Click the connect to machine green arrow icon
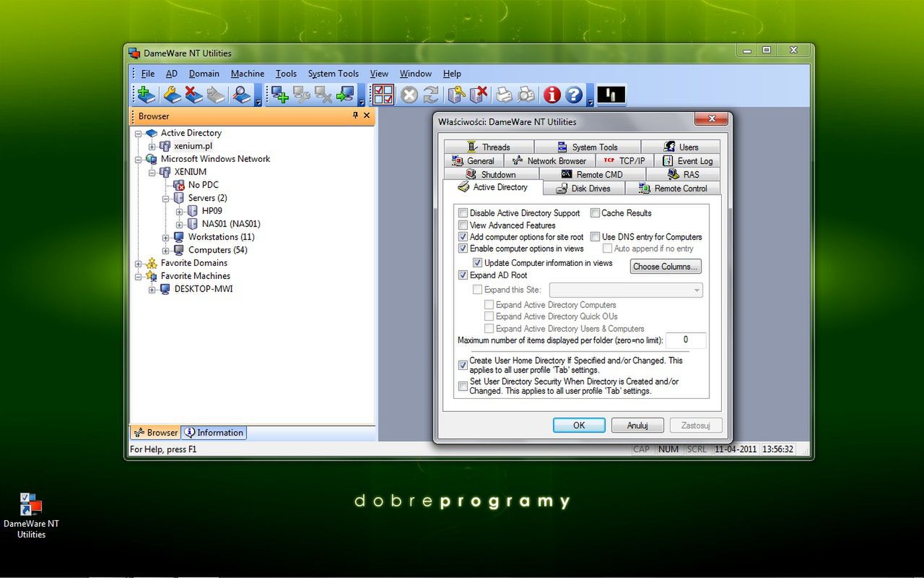 pos(345,95)
